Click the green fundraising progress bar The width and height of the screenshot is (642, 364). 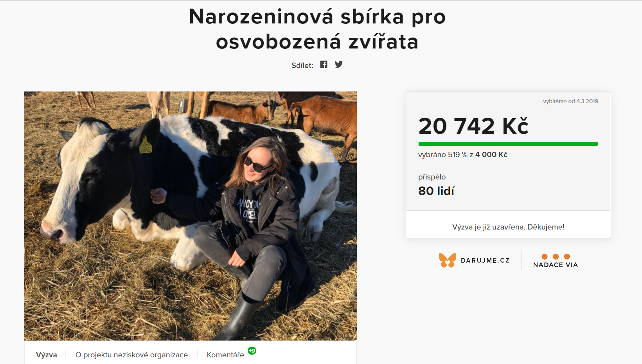pyautogui.click(x=508, y=144)
